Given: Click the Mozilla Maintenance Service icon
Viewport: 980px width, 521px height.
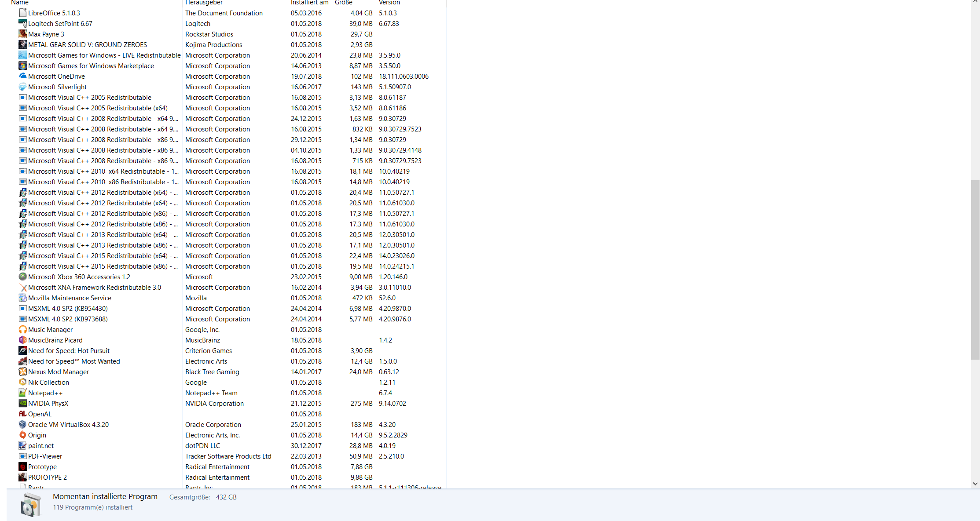Looking at the screenshot, I should pyautogui.click(x=23, y=298).
